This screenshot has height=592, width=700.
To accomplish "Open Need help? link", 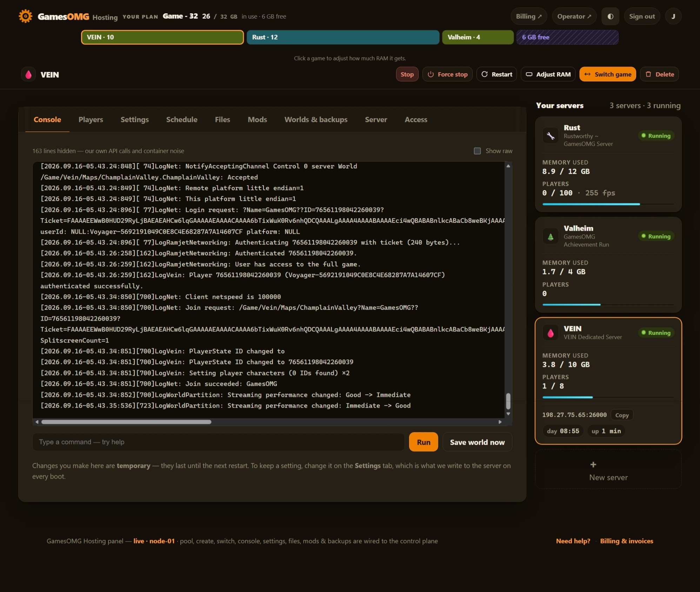I will (573, 541).
